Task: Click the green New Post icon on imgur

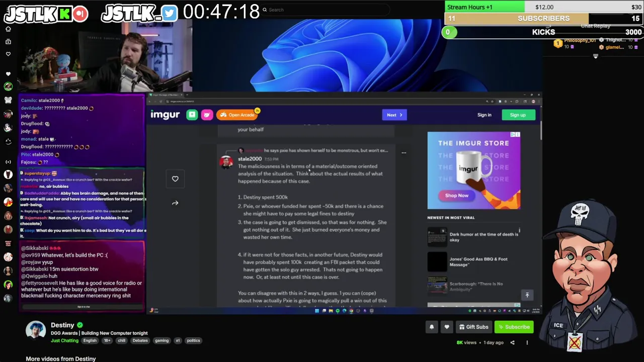Action: tap(192, 115)
